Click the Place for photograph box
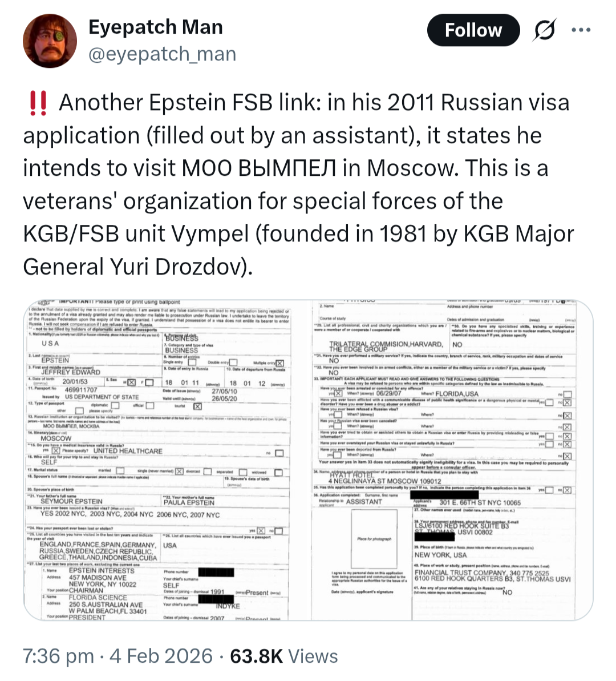The width and height of the screenshot is (616, 681). point(374,538)
